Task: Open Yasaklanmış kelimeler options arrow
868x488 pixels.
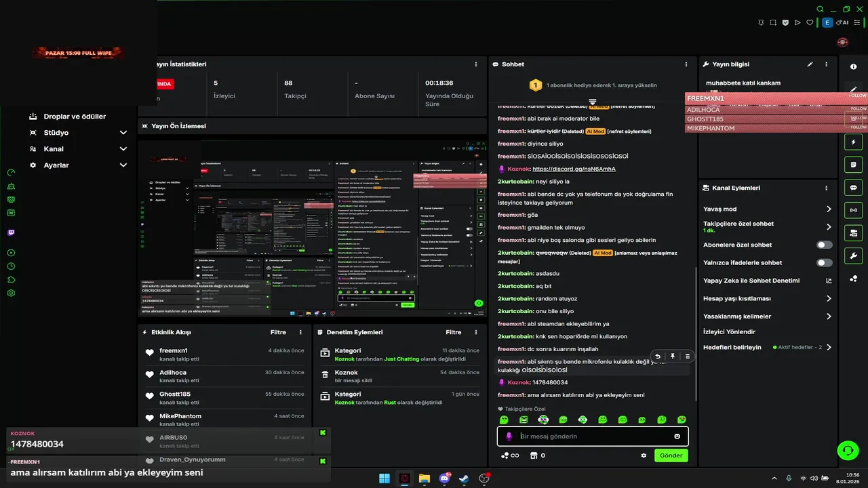Action: click(x=829, y=317)
